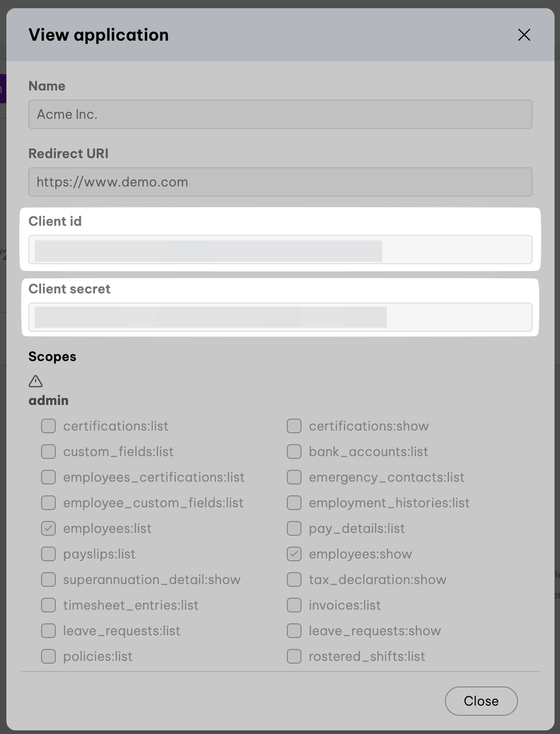Check the payslips:list checkbox
560x734 pixels.
click(x=48, y=554)
